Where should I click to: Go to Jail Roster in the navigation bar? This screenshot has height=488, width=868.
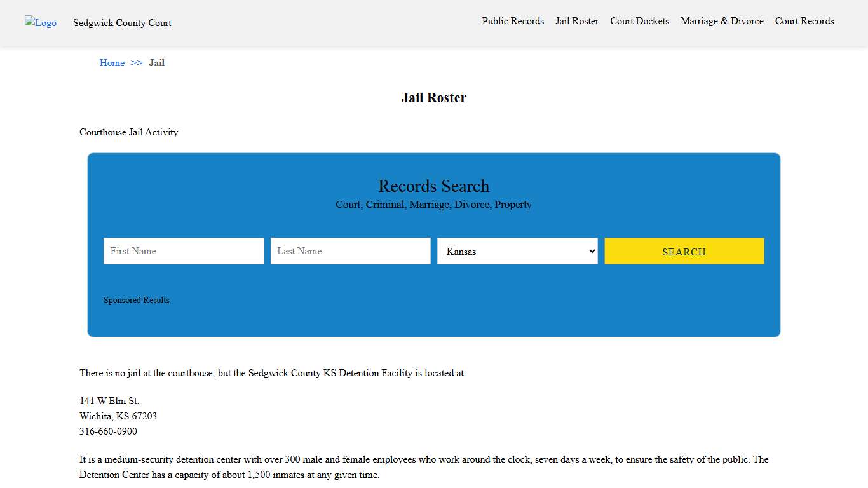click(577, 21)
